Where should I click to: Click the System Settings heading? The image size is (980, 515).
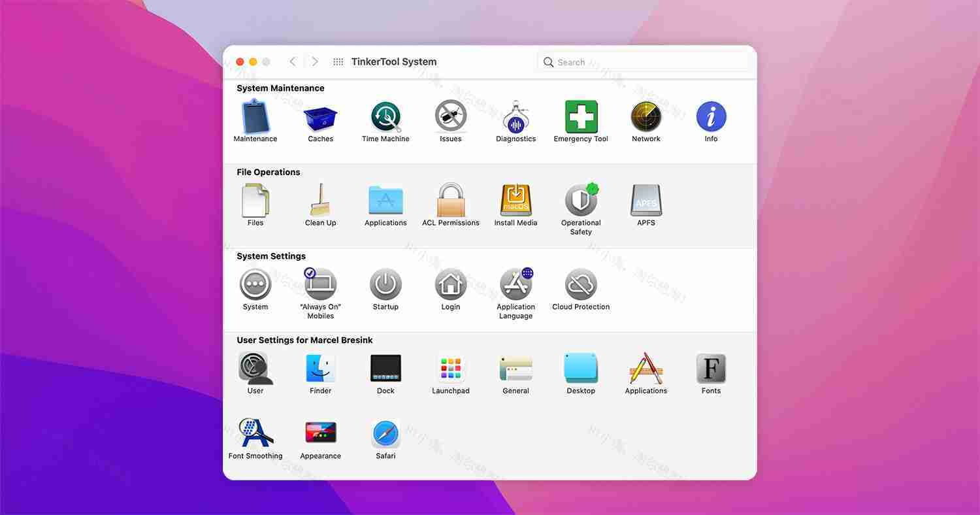point(271,256)
